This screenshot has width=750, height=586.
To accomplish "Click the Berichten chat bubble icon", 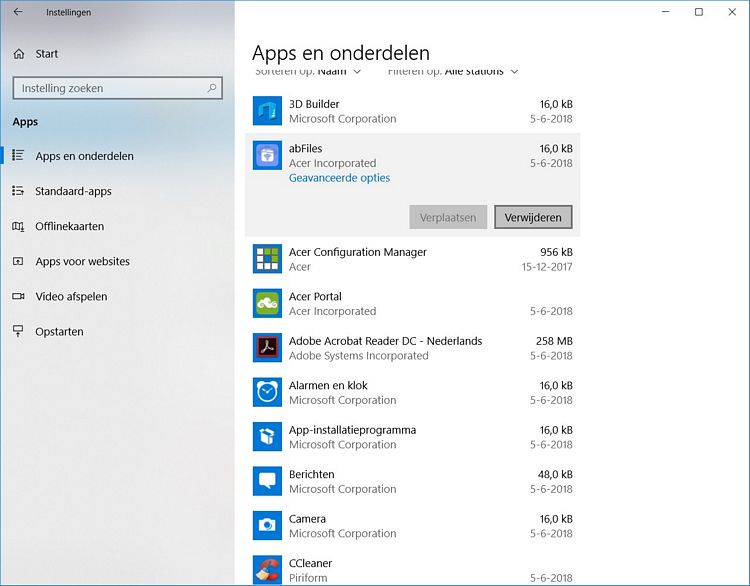I will click(267, 481).
